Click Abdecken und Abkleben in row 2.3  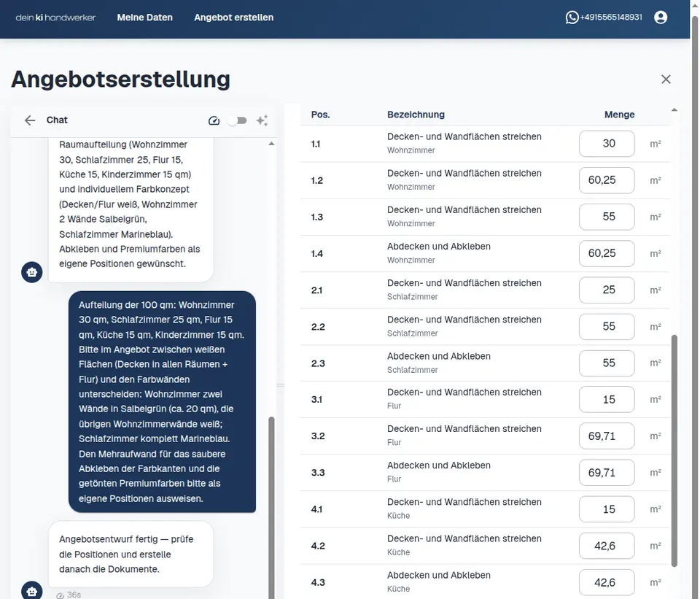(439, 357)
